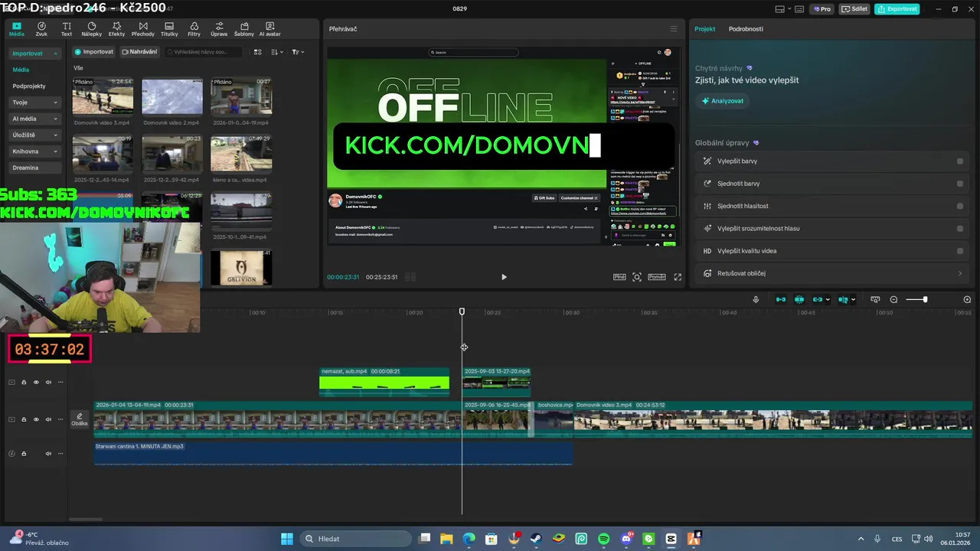Zoom out the timeline with minus icon
This screenshot has width=980, height=551.
(893, 299)
